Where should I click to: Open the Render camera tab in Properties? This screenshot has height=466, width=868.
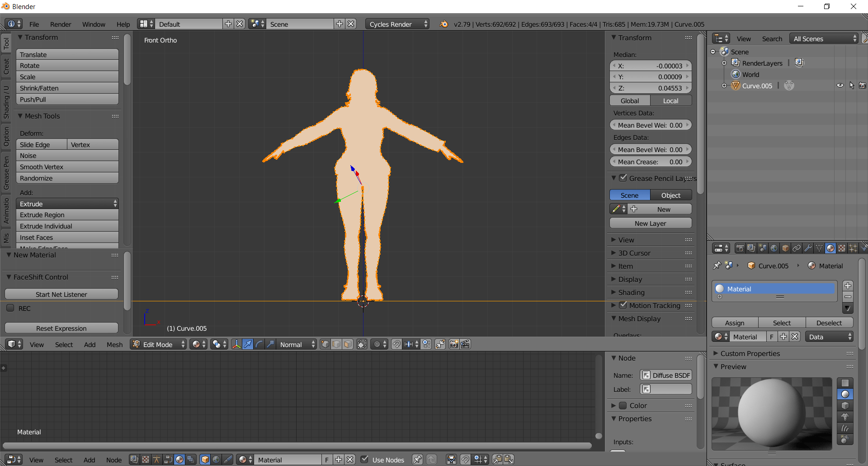740,248
